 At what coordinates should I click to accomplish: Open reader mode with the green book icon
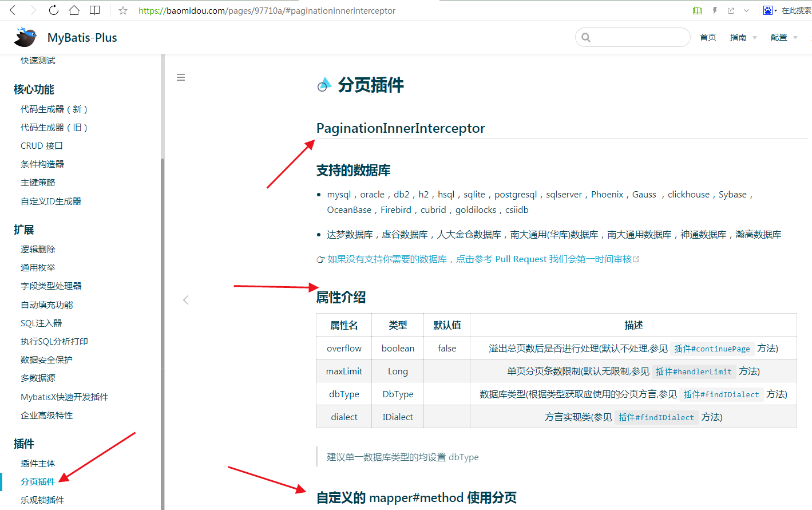[x=697, y=10]
